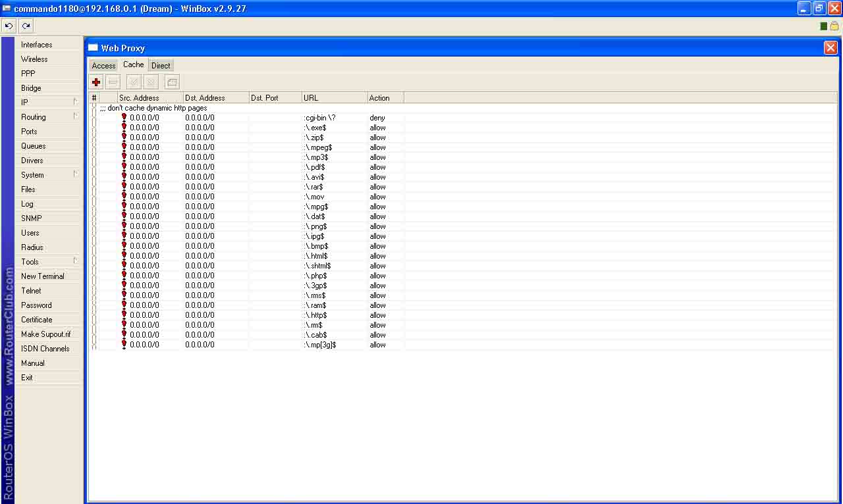Click the red pin icon of cgi-bin rule
Screen dimensions: 843x504
[x=124, y=117]
